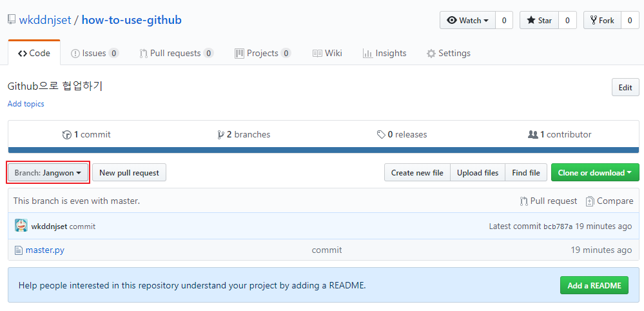Click the fork count next to Fork
The image size is (644, 311).
(x=630, y=20)
